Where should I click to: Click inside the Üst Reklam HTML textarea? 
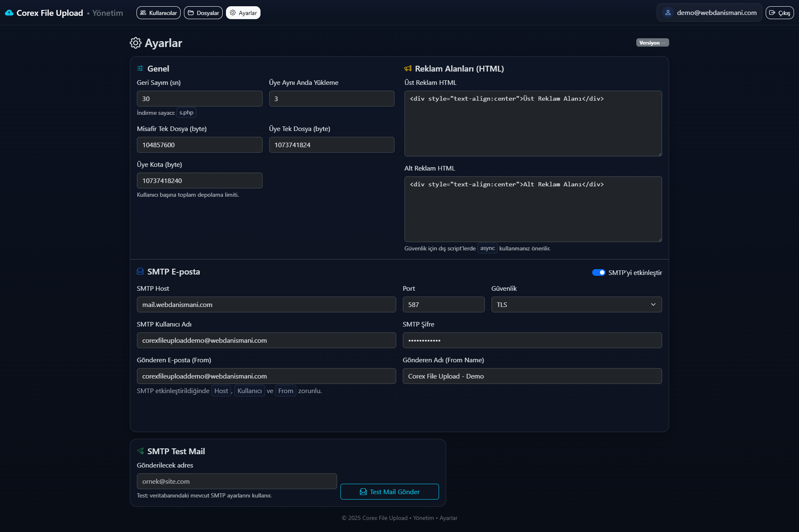[533, 124]
